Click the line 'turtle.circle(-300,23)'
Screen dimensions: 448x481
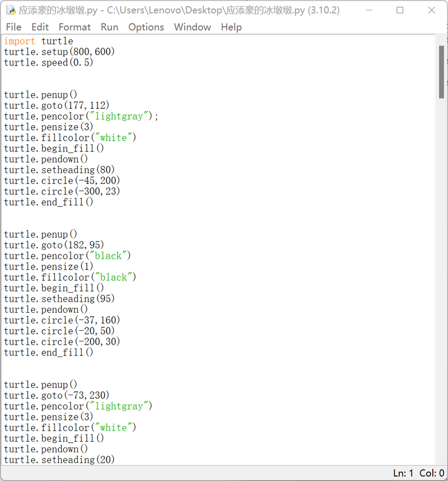[62, 191]
